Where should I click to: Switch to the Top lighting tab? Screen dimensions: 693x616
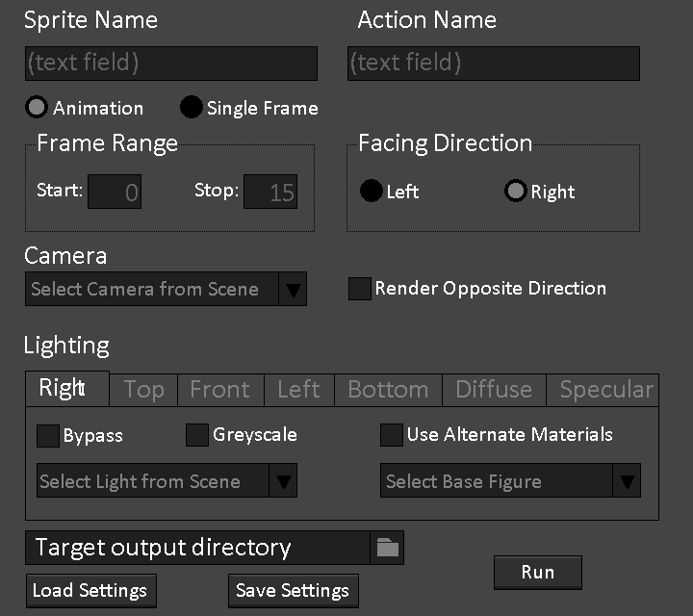[x=143, y=390]
